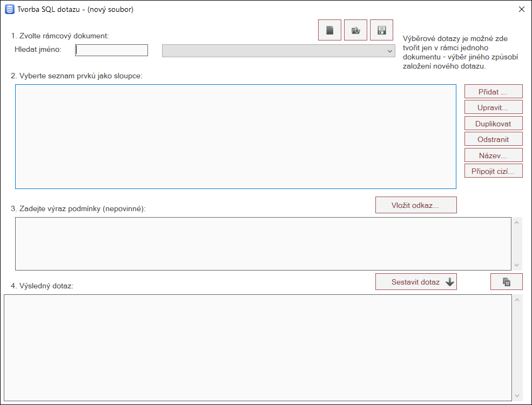Viewport: 532px width, 405px height.
Task: Build the query with Sestavit dotaz
Action: pyautogui.click(x=416, y=281)
